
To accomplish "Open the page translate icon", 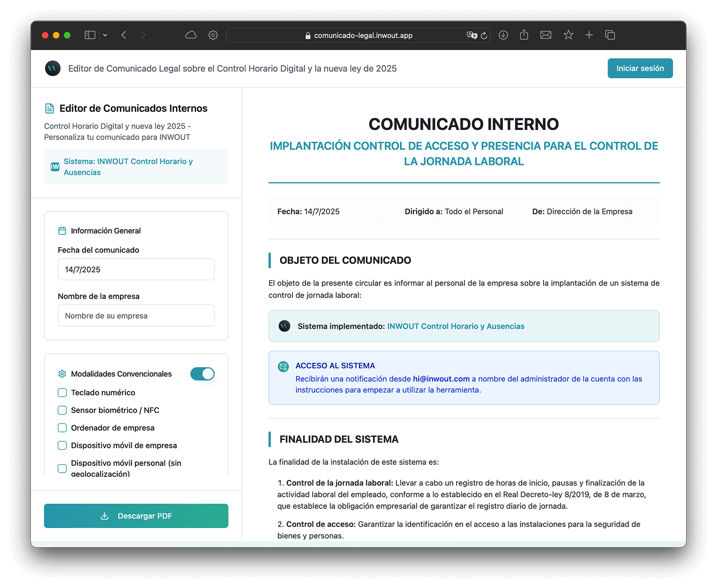I will [472, 35].
